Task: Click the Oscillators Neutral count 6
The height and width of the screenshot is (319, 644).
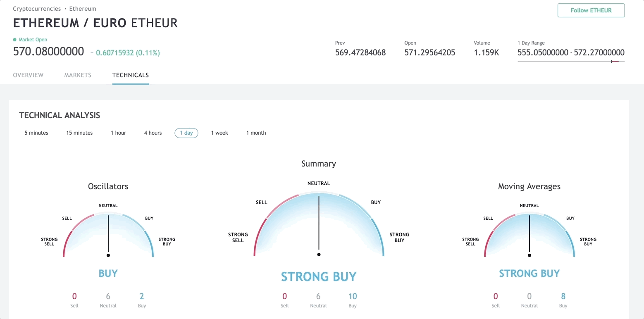Action: [108, 296]
